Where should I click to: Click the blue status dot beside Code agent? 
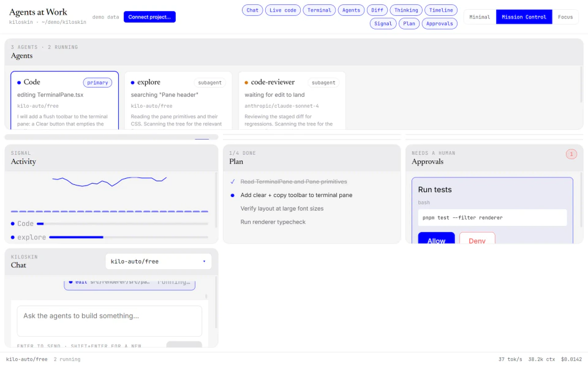point(19,83)
